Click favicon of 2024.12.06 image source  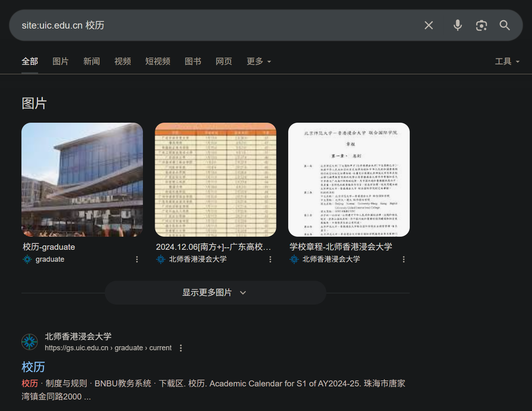[x=161, y=259]
